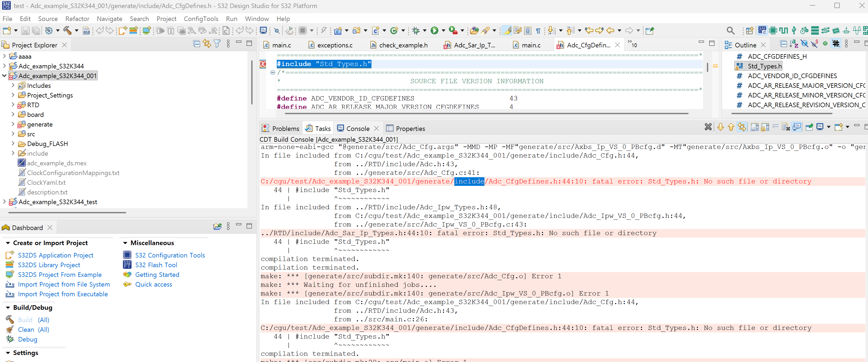Open S32DS Application Project link

pos(56,255)
